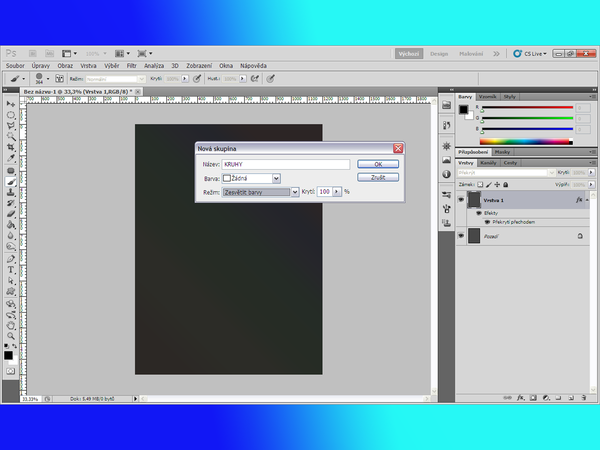Select the Pen tool

pos(10,259)
